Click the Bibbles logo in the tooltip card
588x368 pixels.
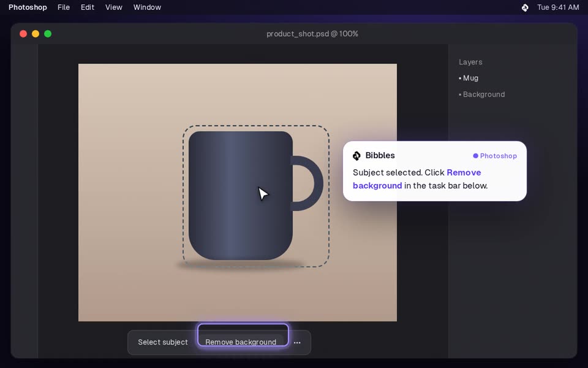click(x=356, y=155)
